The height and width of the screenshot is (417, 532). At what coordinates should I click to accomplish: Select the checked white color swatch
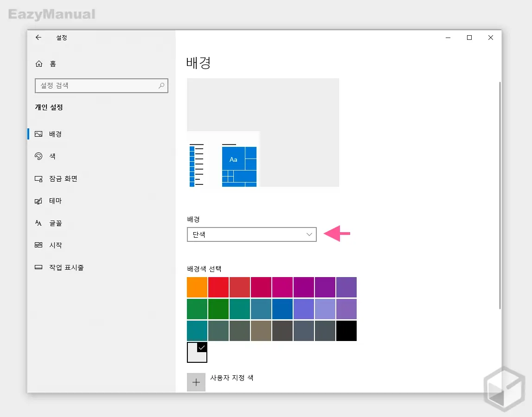(x=197, y=352)
